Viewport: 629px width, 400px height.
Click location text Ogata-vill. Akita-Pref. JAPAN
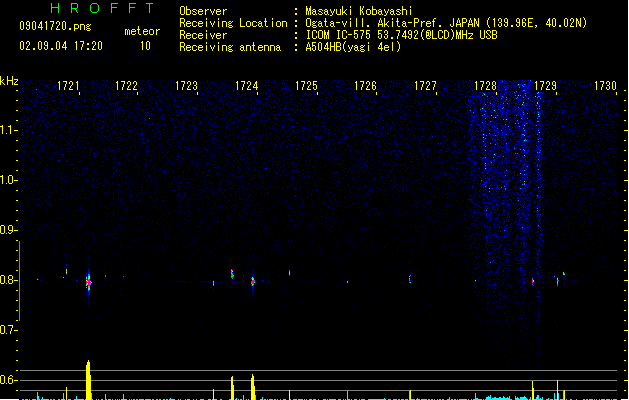tap(394, 23)
